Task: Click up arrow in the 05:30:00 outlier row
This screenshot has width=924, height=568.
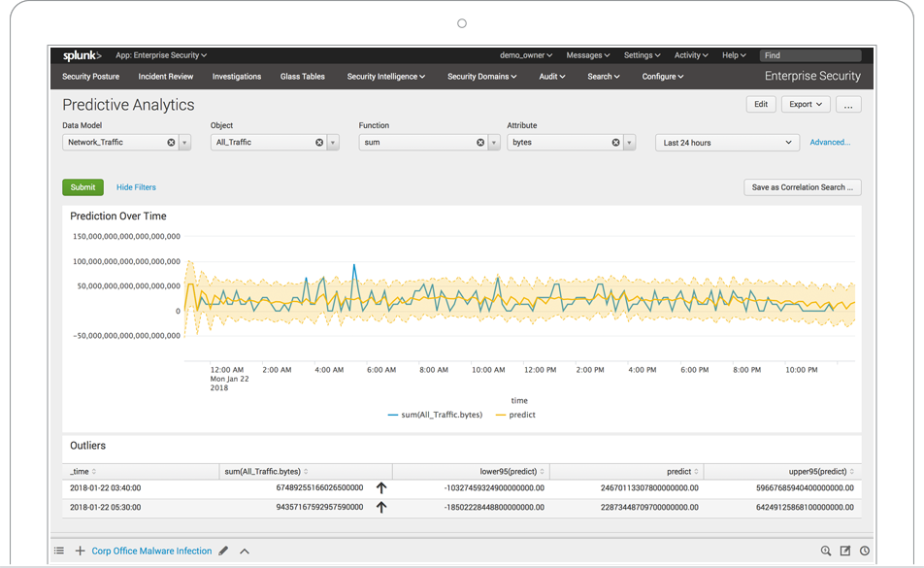Action: pyautogui.click(x=381, y=507)
